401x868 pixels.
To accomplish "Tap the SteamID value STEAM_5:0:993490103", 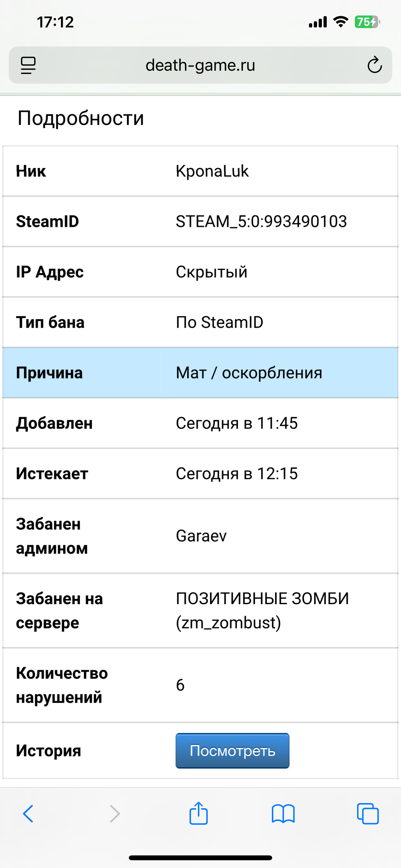I will tap(261, 222).
